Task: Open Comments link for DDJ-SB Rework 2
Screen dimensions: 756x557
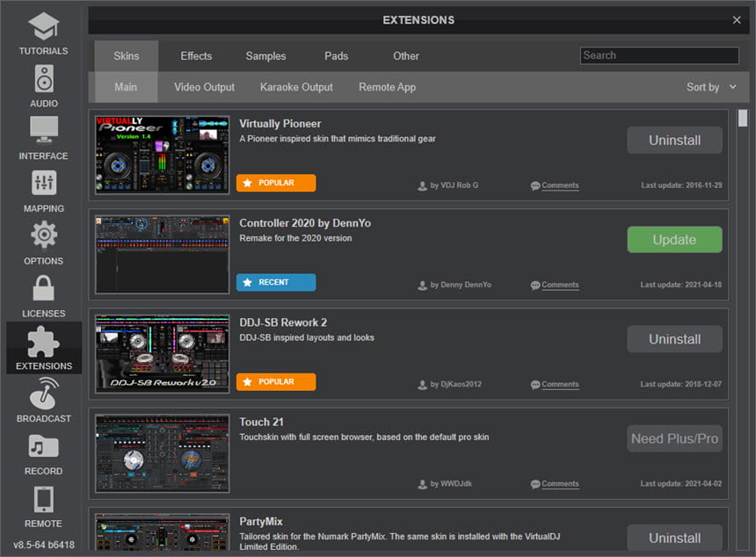Action: coord(560,385)
